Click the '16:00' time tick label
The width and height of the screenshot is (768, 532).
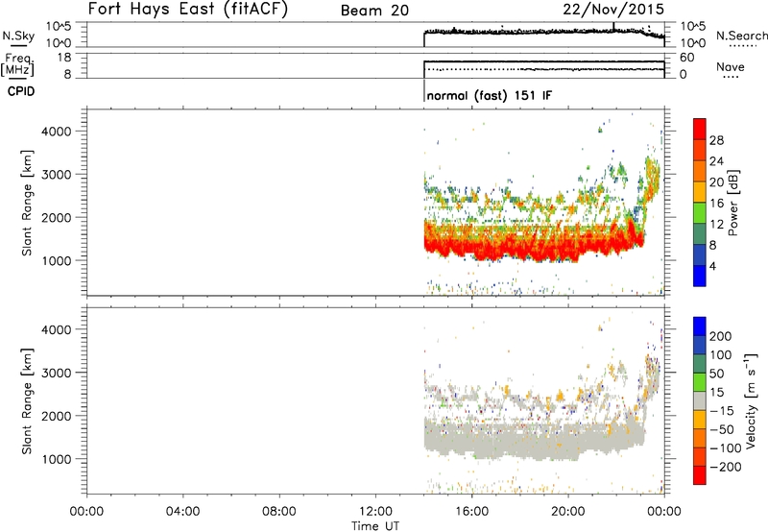tap(471, 512)
